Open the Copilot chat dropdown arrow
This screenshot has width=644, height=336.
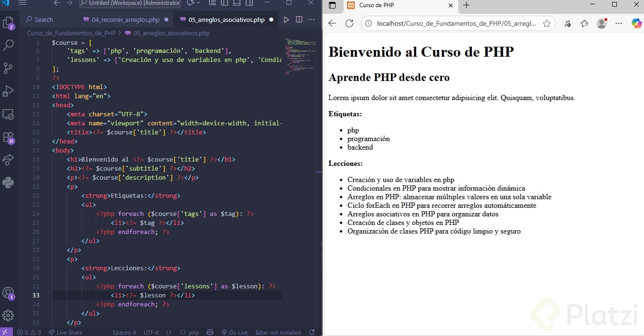coord(199,3)
